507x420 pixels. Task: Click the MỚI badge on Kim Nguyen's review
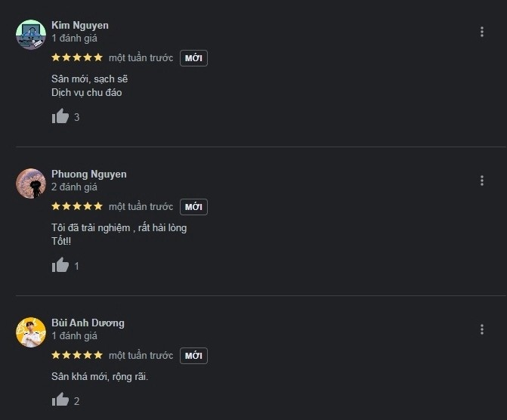click(193, 58)
